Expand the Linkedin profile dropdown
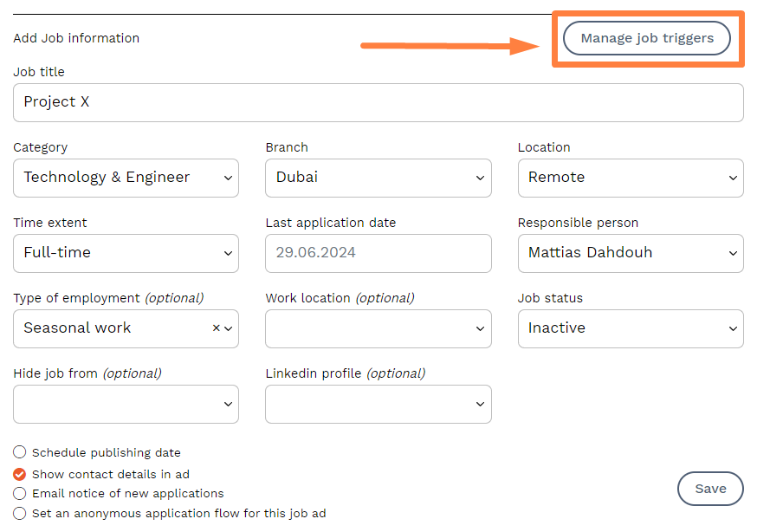Image resolution: width=757 pixels, height=532 pixels. (378, 404)
